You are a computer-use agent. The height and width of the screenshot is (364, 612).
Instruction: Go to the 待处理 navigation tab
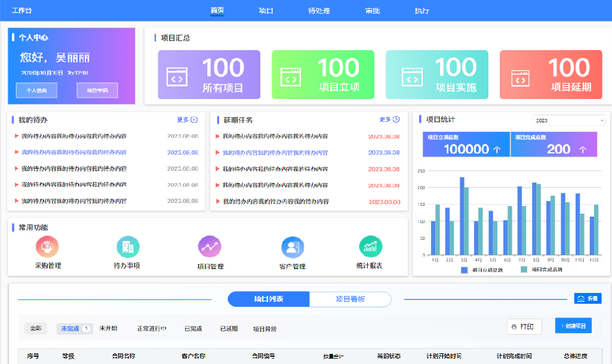point(319,11)
